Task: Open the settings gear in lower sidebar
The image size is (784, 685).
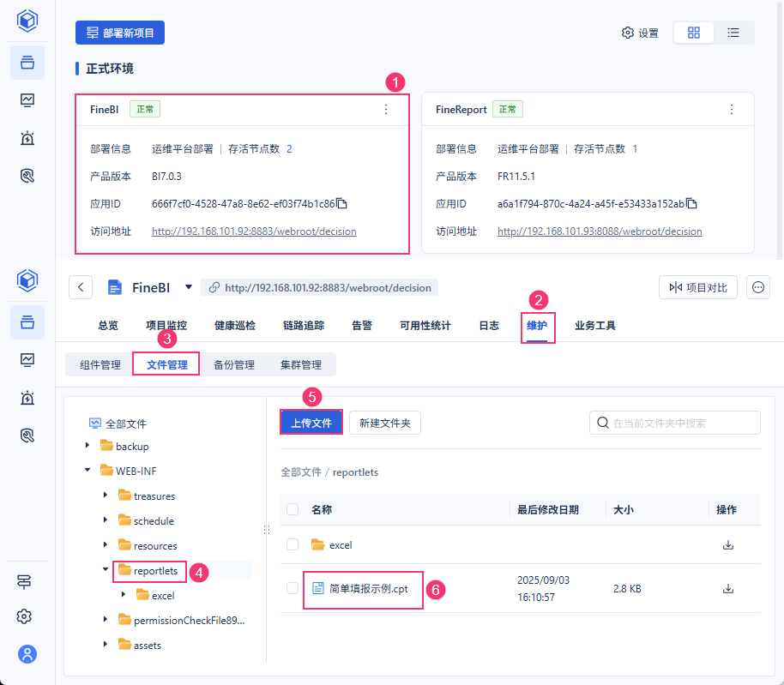Action: click(24, 616)
